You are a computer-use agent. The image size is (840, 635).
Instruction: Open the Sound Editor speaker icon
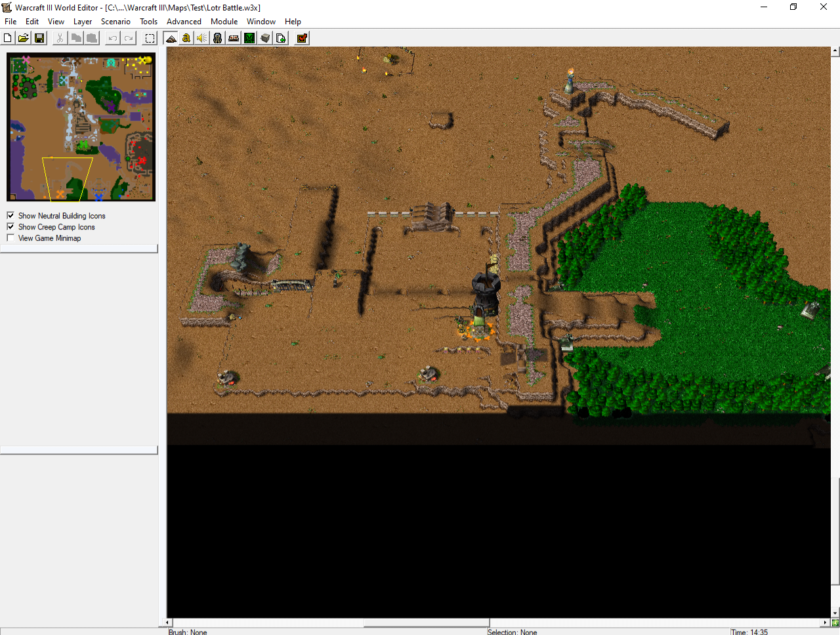(x=202, y=38)
